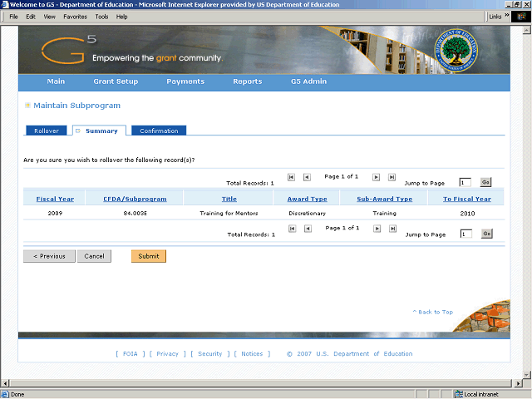Click the Department of Education seal
The width and height of the screenshot is (532, 399).
(456, 50)
